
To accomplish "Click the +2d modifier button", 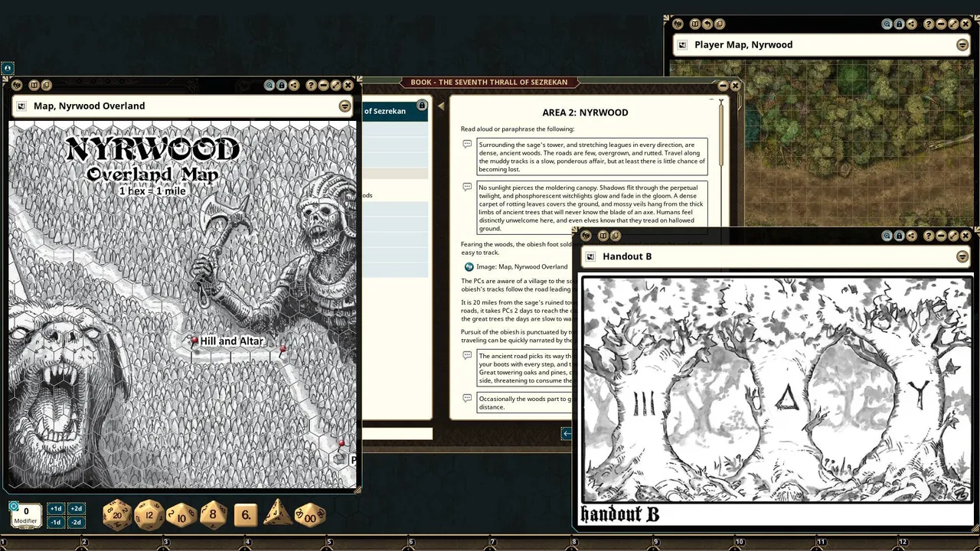I will click(76, 509).
